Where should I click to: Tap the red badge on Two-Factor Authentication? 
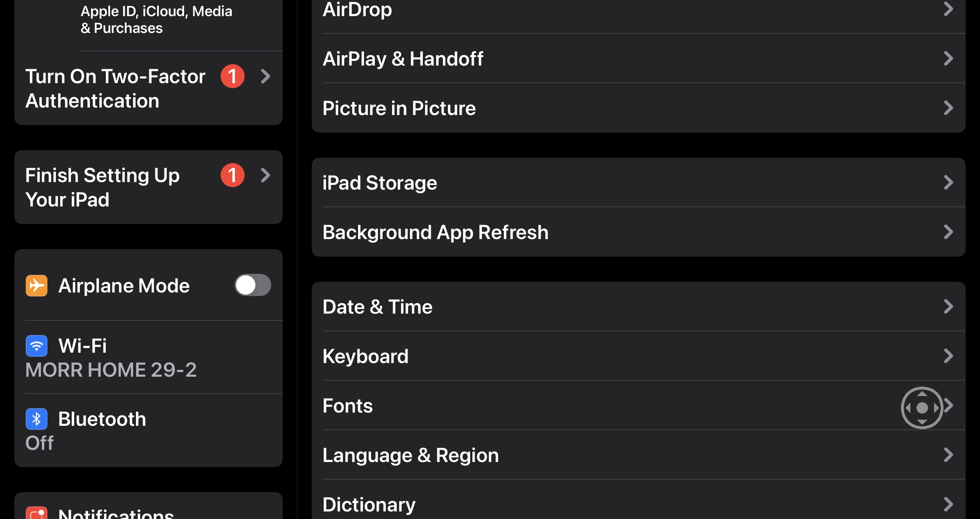[232, 76]
